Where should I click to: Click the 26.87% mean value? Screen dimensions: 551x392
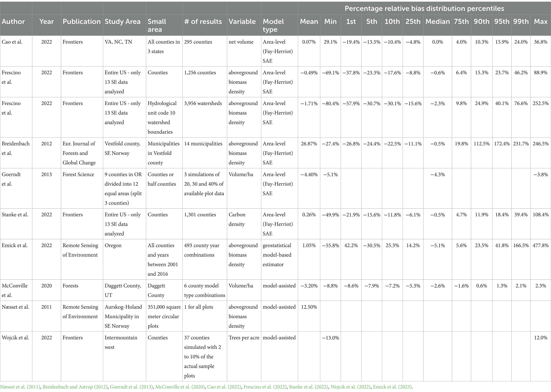[309, 144]
